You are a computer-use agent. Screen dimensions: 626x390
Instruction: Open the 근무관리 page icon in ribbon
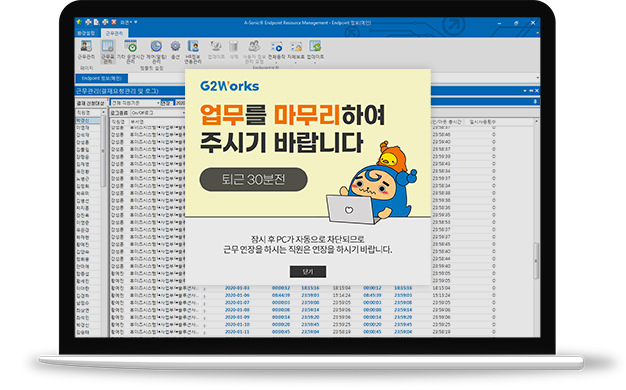click(86, 46)
